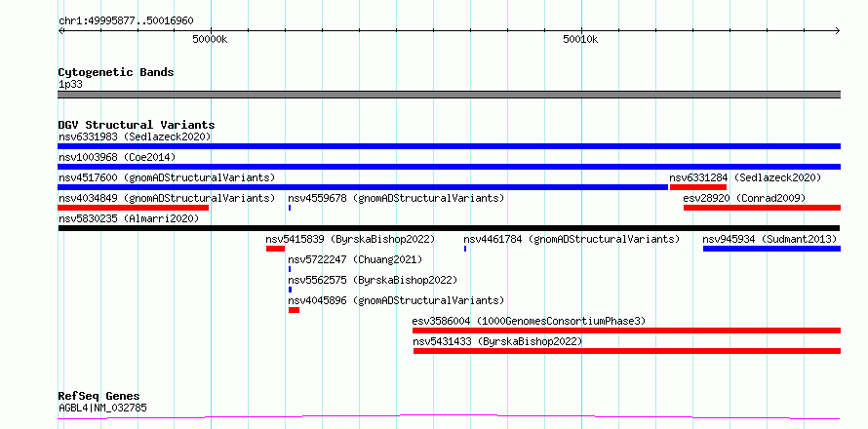Click the 1p33 band label
868x429 pixels.
pyautogui.click(x=71, y=85)
